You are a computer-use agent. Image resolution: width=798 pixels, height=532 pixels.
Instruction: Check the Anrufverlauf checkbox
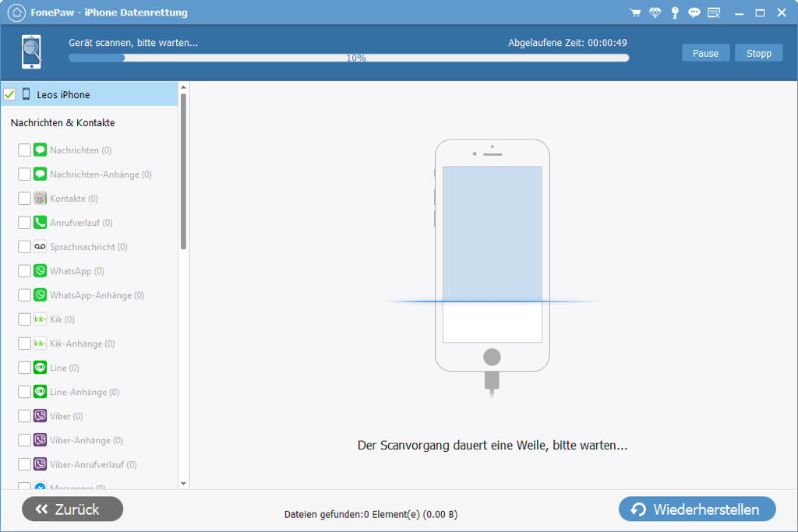pos(24,222)
